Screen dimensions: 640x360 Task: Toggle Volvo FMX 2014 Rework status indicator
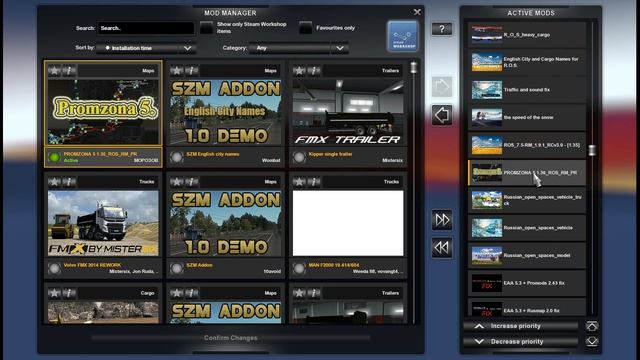pos(54,268)
